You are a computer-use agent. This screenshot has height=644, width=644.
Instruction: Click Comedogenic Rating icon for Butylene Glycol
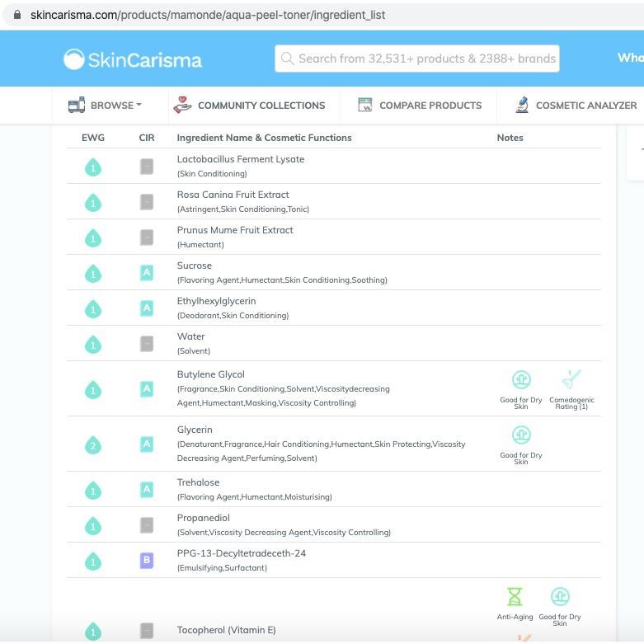tap(571, 380)
